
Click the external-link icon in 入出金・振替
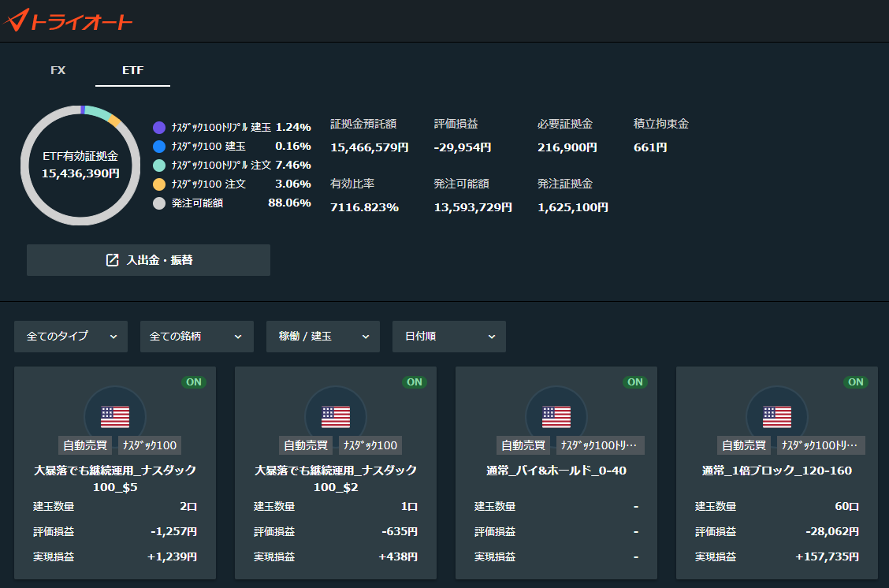click(112, 260)
